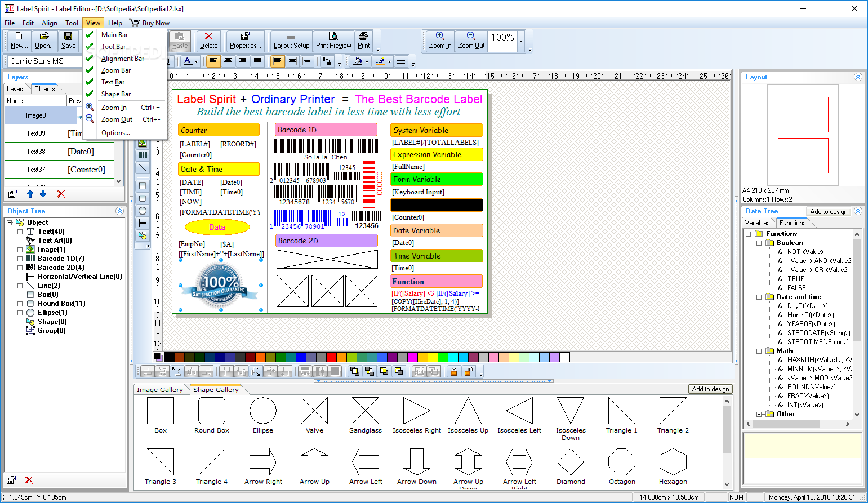Screen dimensions: 868x503
Task: Expand the Round Box(11) tree node
Action: pyautogui.click(x=20, y=304)
